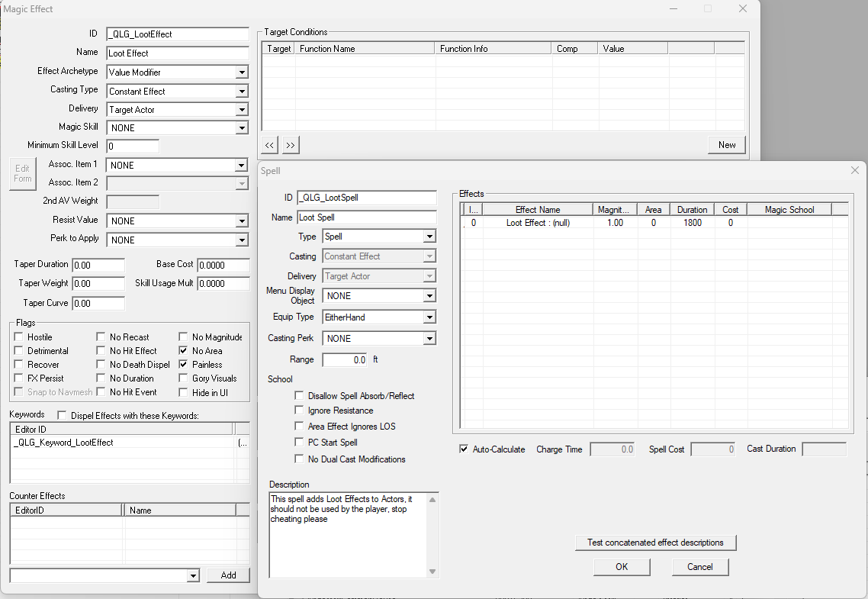Click New under Target Conditions
The image size is (868, 599).
726,145
